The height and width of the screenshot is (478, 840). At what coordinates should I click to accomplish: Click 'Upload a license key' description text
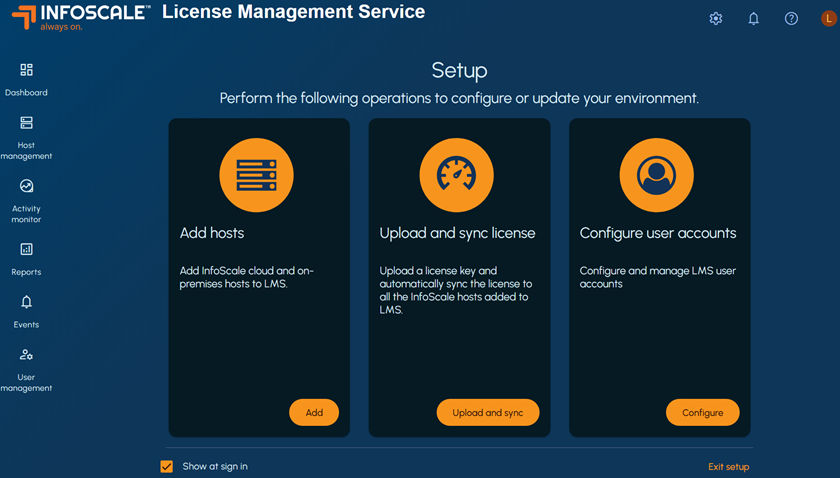456,290
